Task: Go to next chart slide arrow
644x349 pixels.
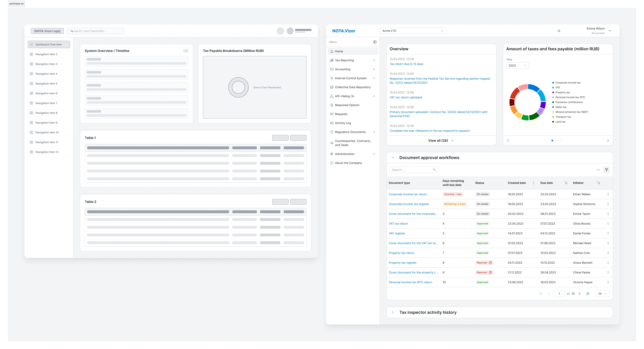Action: click(608, 140)
